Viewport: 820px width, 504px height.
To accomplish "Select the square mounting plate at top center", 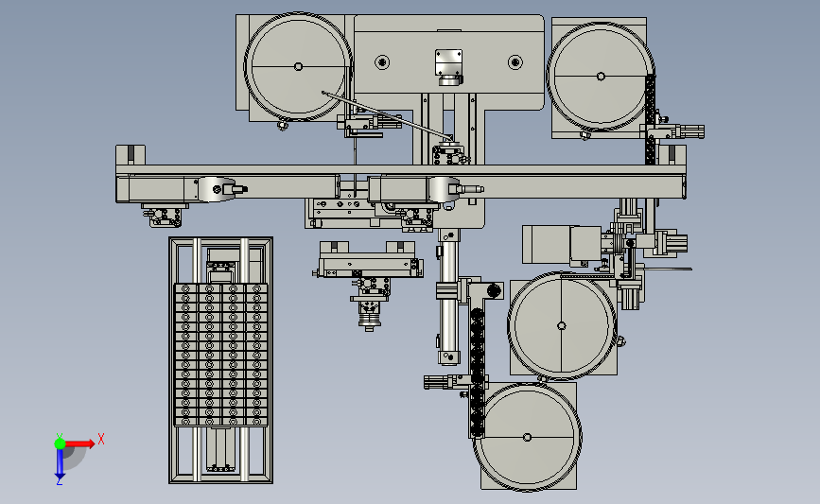I will click(x=448, y=62).
